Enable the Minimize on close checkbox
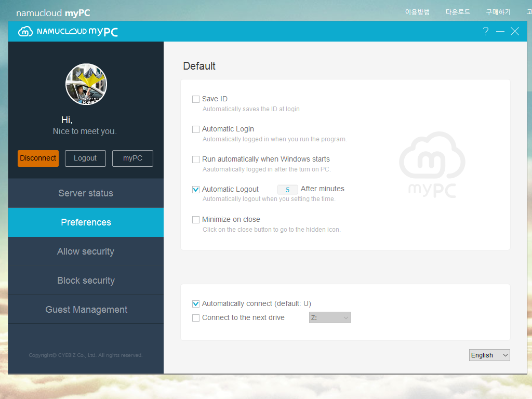This screenshot has width=532, height=399. click(x=196, y=220)
